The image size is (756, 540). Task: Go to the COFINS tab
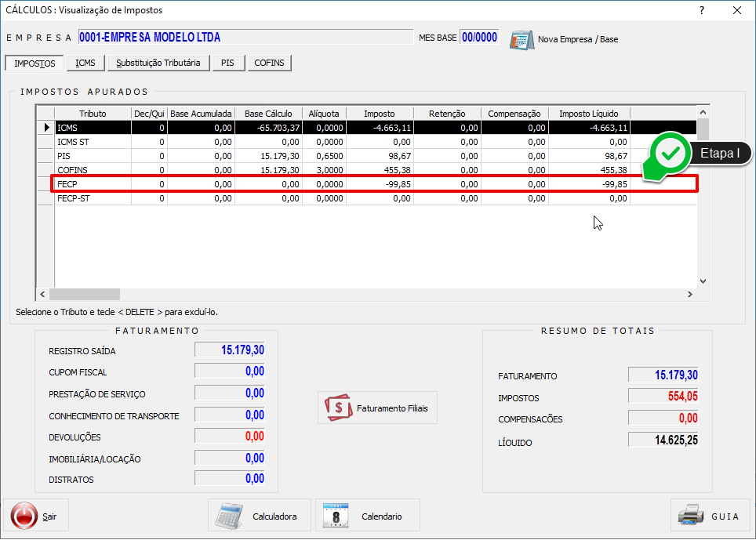coord(270,63)
